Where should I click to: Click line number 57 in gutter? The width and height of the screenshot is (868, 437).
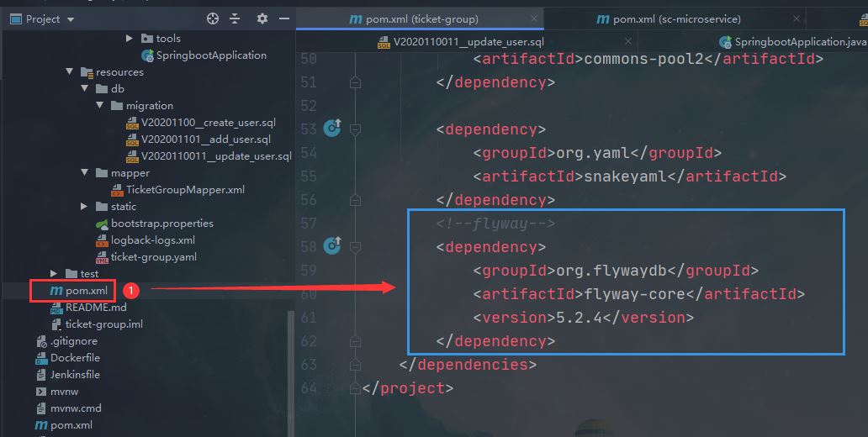point(309,224)
